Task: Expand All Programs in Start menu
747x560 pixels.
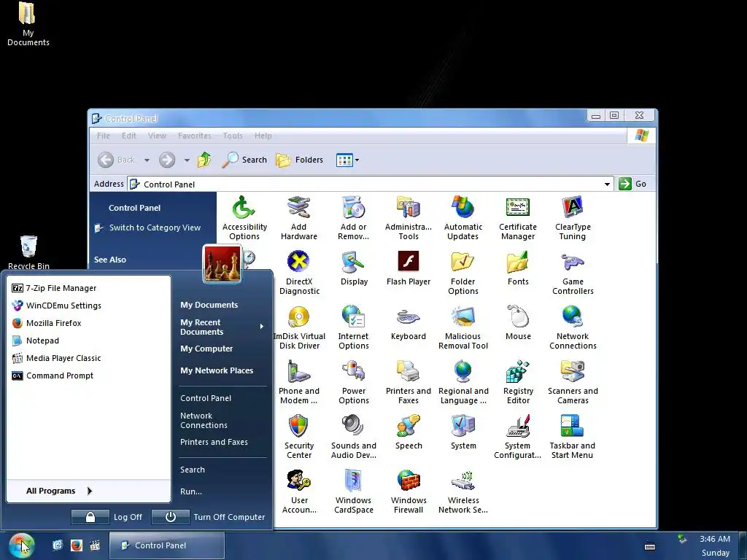Action: (x=88, y=491)
